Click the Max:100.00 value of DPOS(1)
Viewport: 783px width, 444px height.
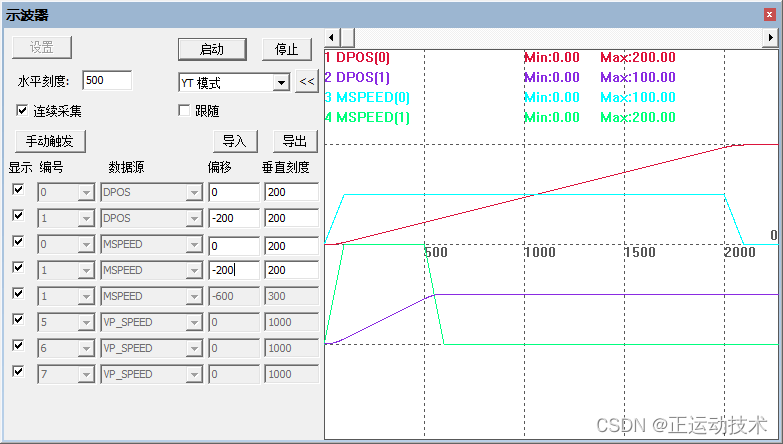638,77
